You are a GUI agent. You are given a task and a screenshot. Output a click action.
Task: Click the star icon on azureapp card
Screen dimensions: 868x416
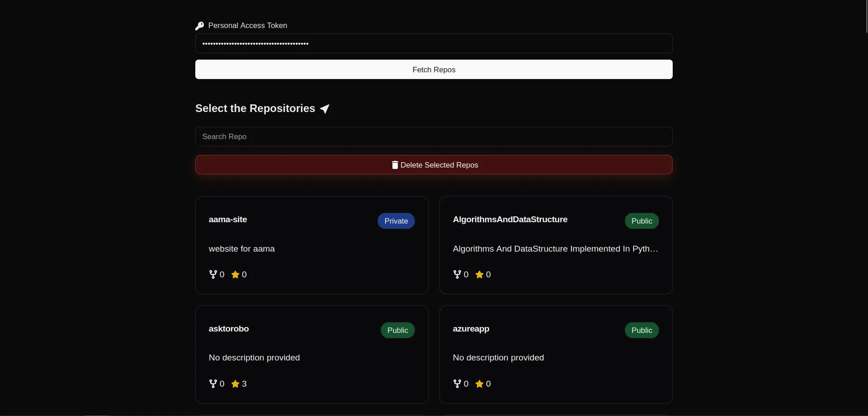(x=479, y=383)
